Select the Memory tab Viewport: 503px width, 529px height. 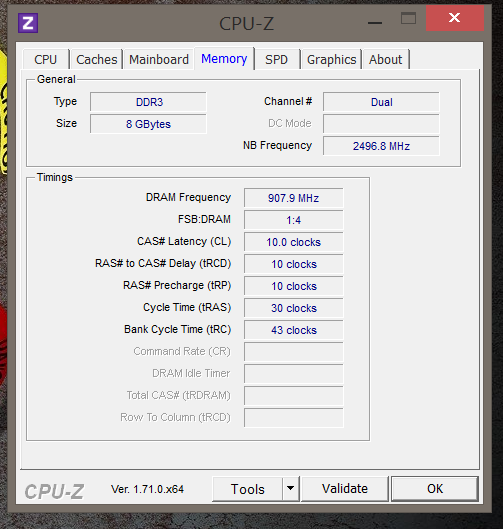tap(224, 59)
